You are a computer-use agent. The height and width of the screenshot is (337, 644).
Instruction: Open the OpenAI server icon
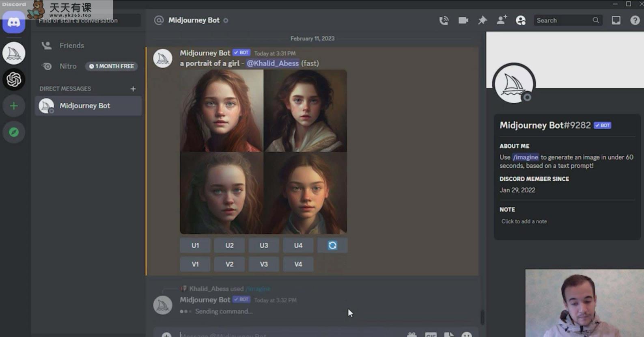coord(14,79)
